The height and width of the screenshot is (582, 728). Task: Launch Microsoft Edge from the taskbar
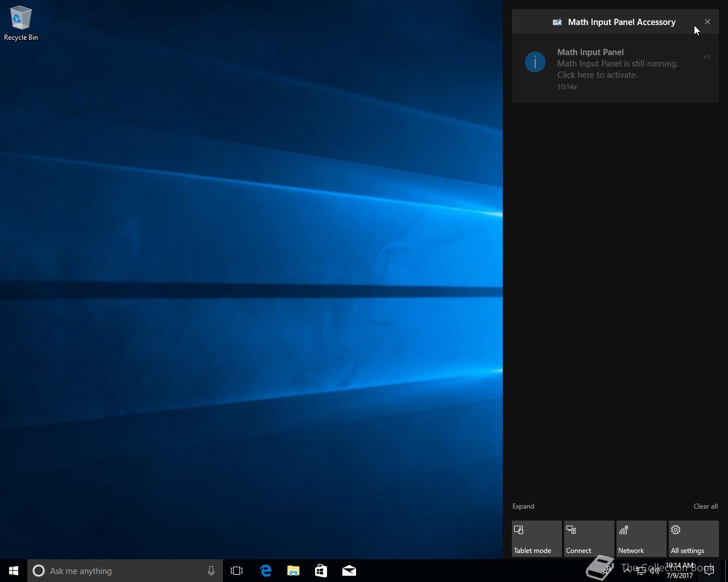266,571
